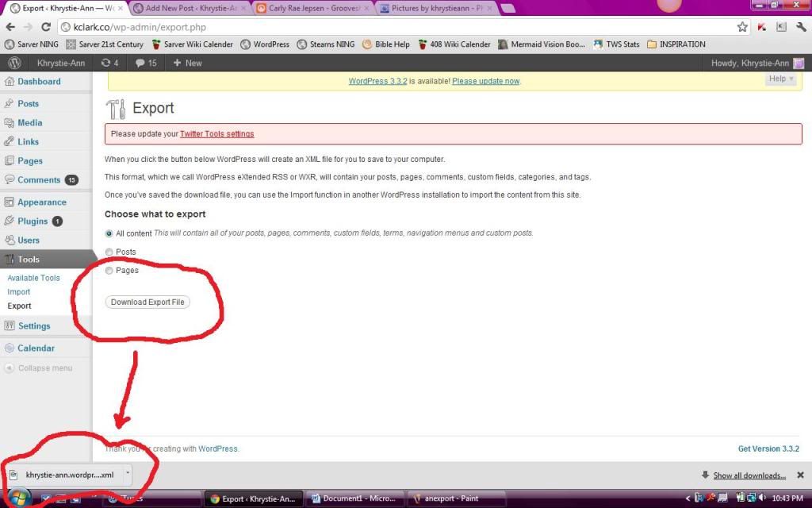The image size is (812, 508).
Task: Open the Sarver Wiki Calender bookmark
Action: pyautogui.click(x=192, y=44)
